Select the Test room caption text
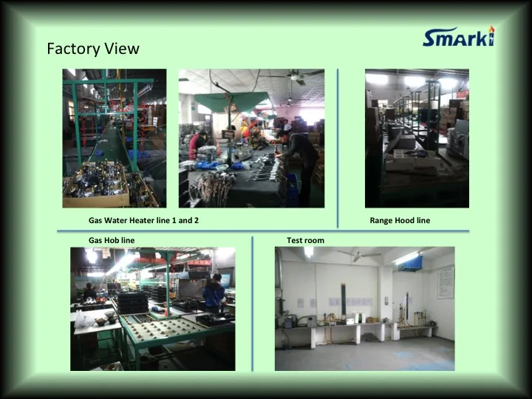 [x=305, y=240]
